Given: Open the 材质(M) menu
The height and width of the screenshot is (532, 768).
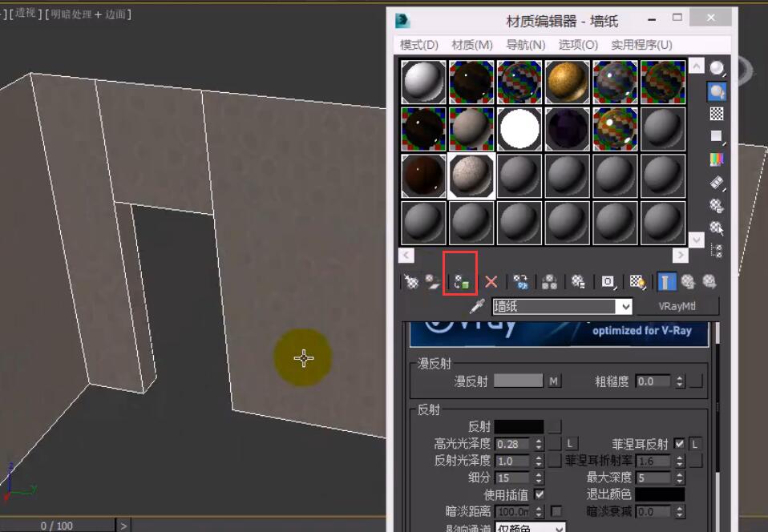Looking at the screenshot, I should pyautogui.click(x=472, y=45).
